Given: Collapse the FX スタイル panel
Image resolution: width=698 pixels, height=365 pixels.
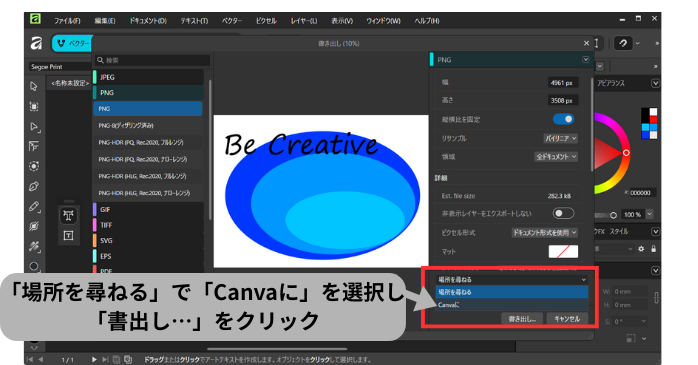Looking at the screenshot, I should click(x=655, y=231).
